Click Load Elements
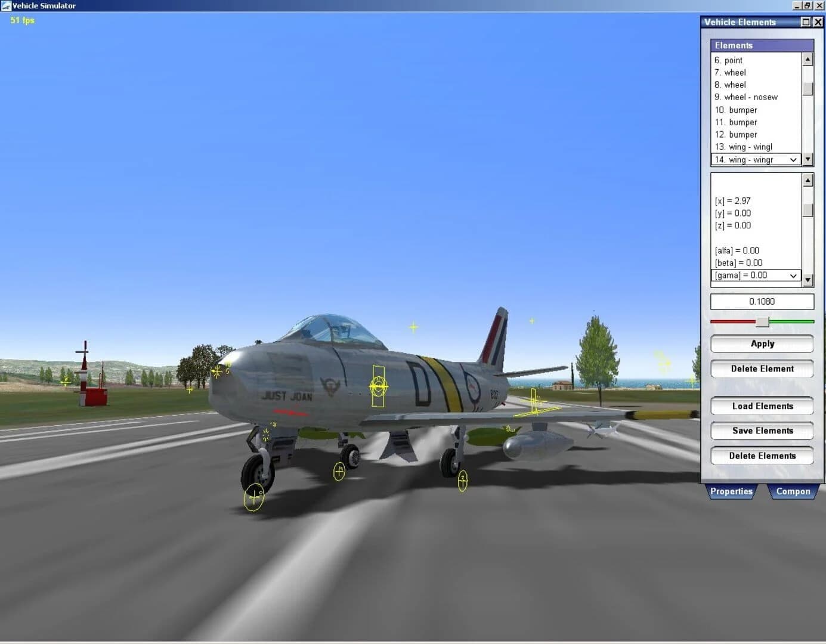Screen dimensions: 826x644 pos(762,406)
